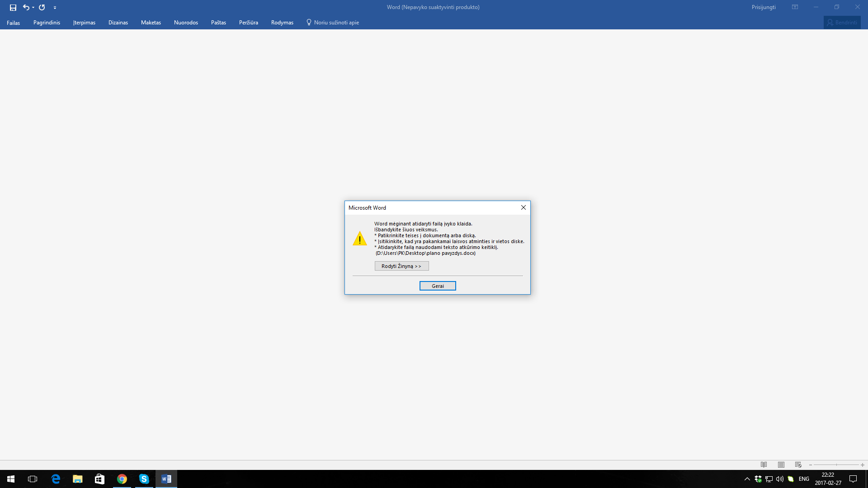Switch to Web Layout view icon
868x488 pixels.
coord(798,465)
